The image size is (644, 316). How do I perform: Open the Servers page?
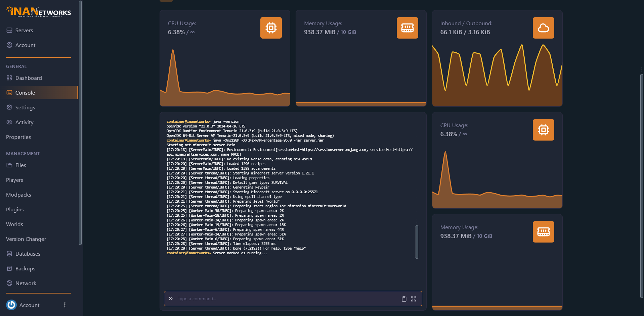point(24,30)
